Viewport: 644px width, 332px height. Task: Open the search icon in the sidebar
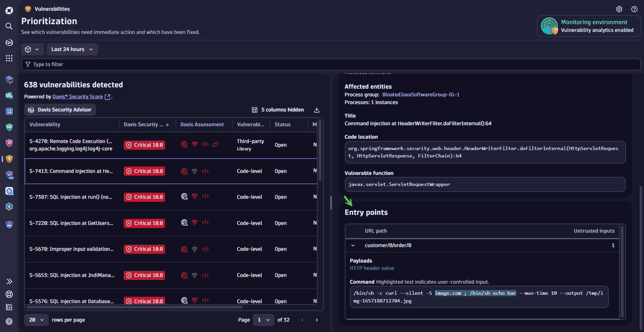point(9,26)
